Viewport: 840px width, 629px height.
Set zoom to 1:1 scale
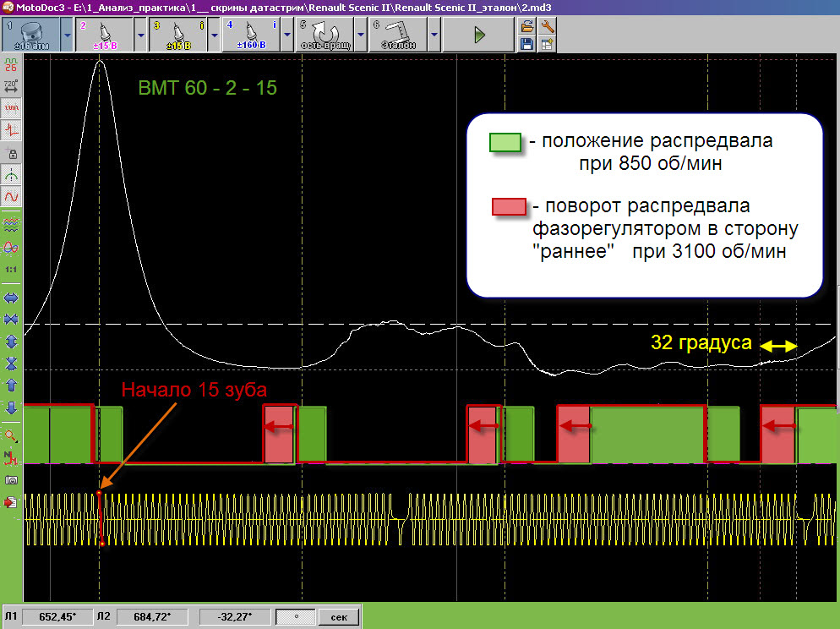tap(11, 270)
